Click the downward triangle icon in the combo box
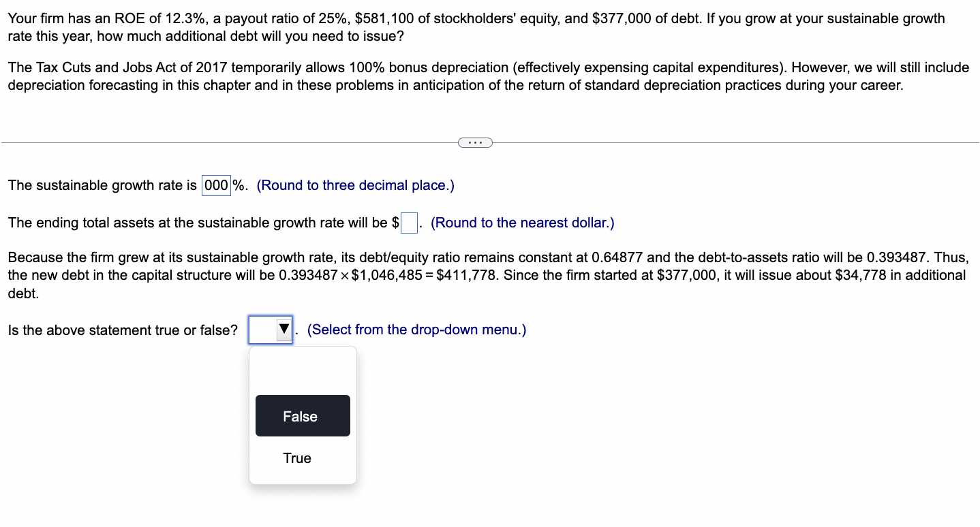The image size is (980, 527). click(x=283, y=329)
